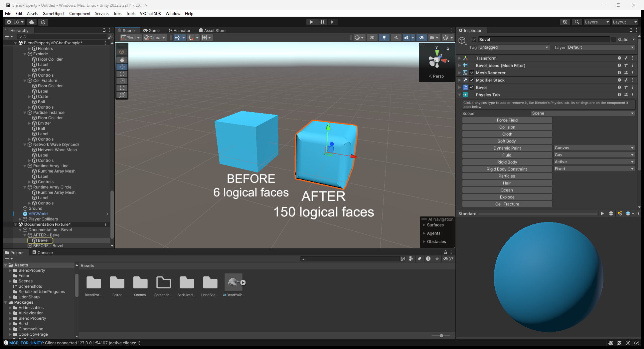The height and width of the screenshot is (349, 644).
Task: Collapse the Physics Tab component
Action: tap(460, 95)
